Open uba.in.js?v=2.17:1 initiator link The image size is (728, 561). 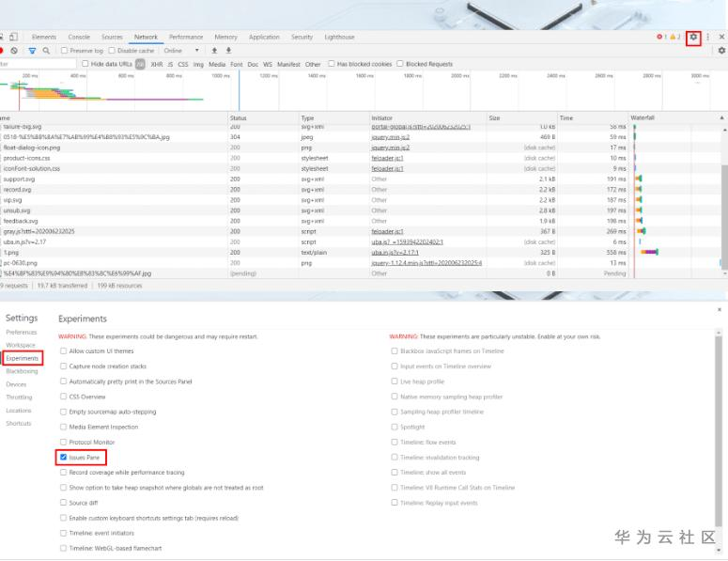point(395,253)
